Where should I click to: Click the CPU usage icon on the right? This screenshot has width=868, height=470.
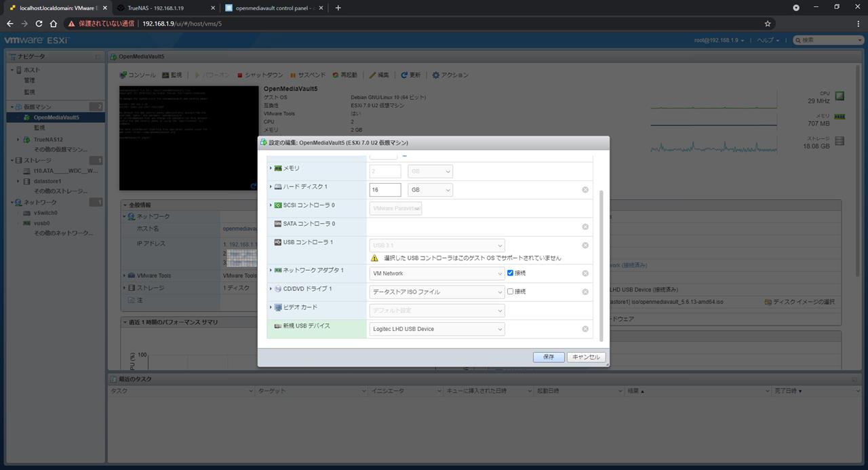tap(840, 96)
